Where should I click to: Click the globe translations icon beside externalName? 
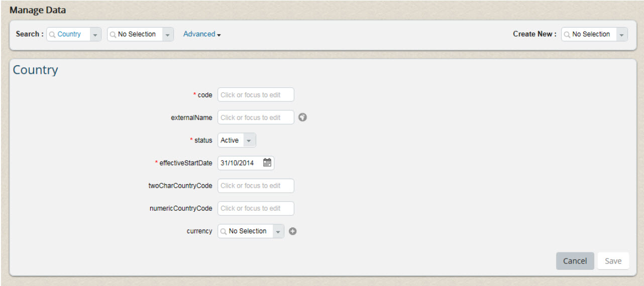(x=302, y=117)
